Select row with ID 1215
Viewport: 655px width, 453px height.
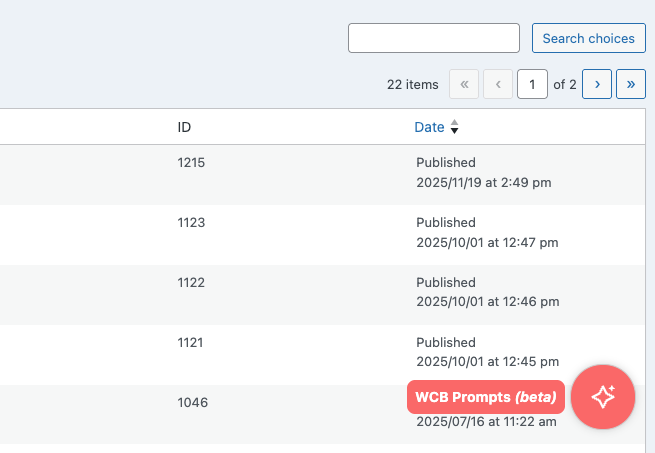[x=191, y=162]
